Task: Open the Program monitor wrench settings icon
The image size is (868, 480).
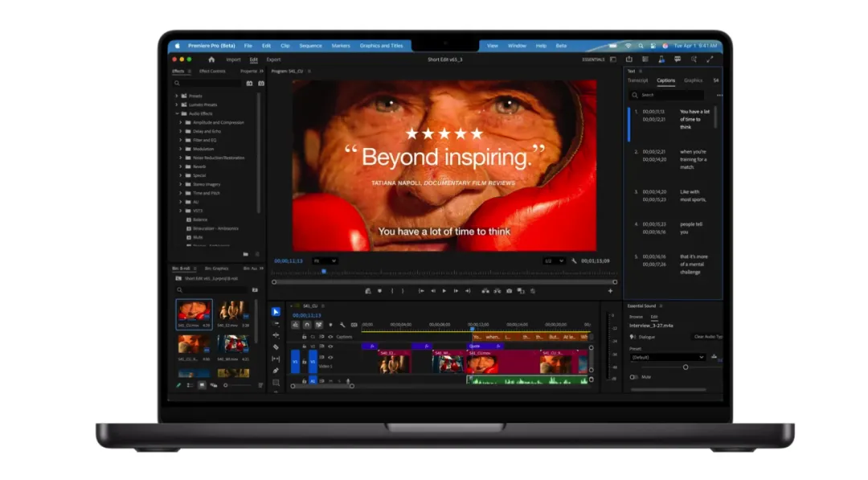Action: coord(575,261)
